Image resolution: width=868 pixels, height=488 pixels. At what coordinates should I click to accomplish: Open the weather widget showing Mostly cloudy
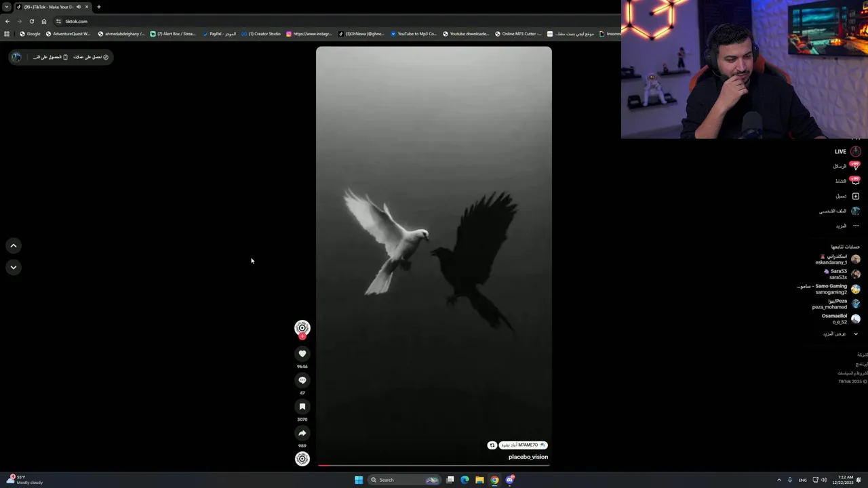coord(25,480)
